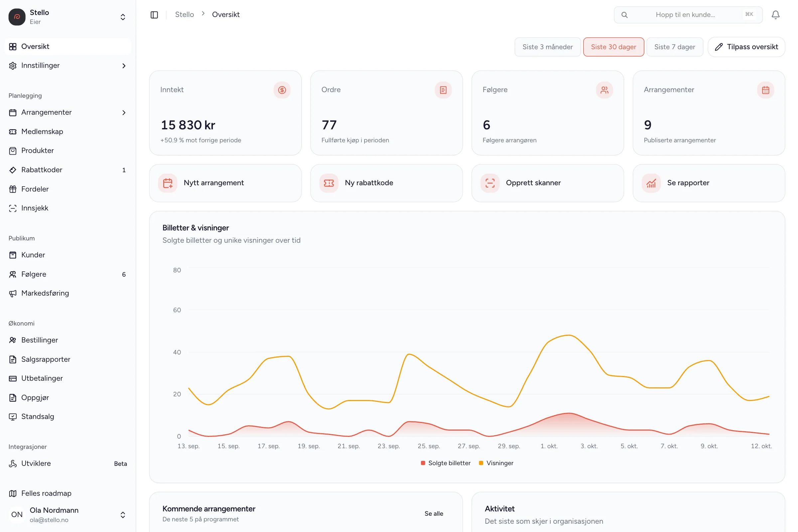The image size is (798, 532).
Task: Open Standsalg in the sidebar
Action: [68, 417]
